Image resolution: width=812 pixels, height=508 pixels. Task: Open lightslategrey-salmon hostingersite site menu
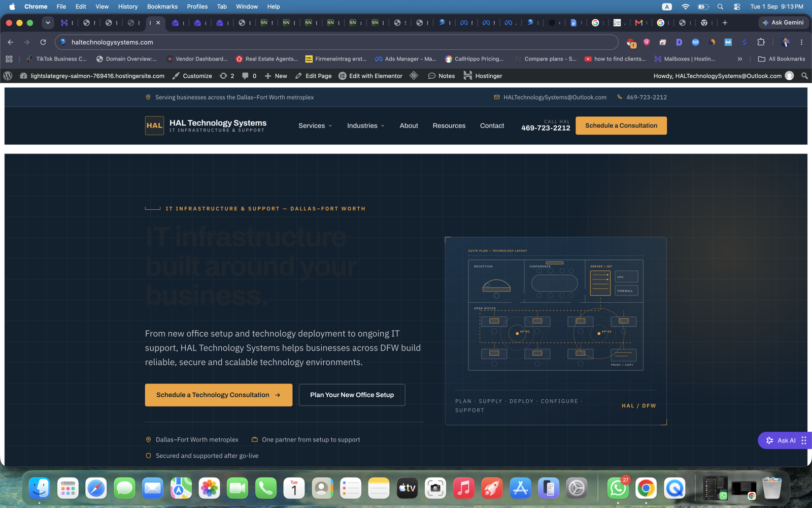pos(92,76)
